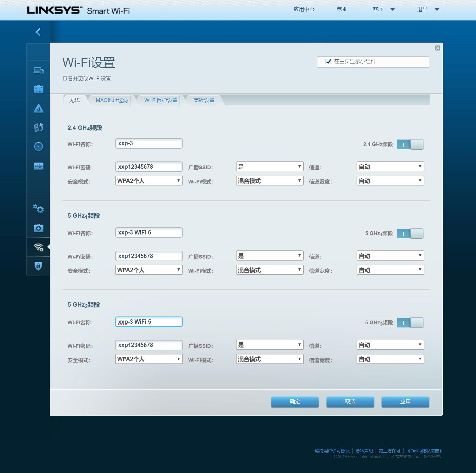Click the back arrow to collapse the sidebar
476x473 pixels.
[38, 32]
